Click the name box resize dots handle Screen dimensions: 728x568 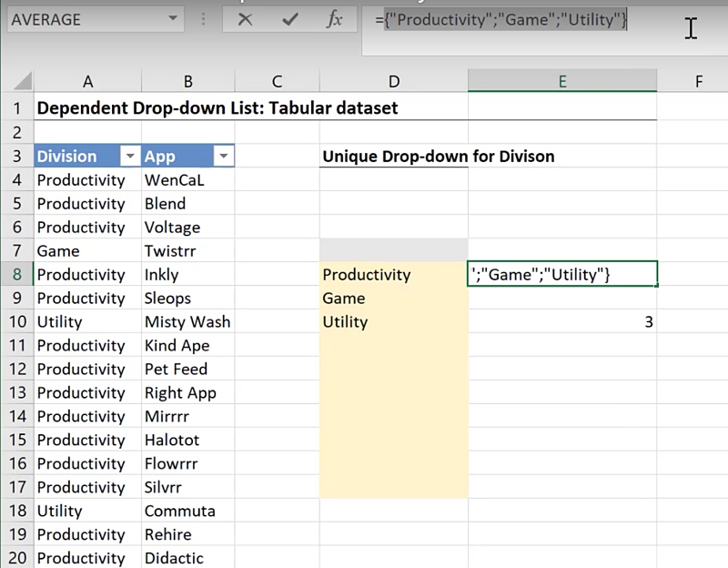[201, 19]
